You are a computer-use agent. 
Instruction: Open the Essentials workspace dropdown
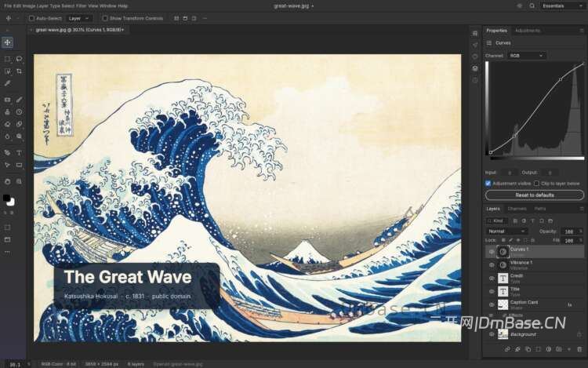(x=562, y=6)
